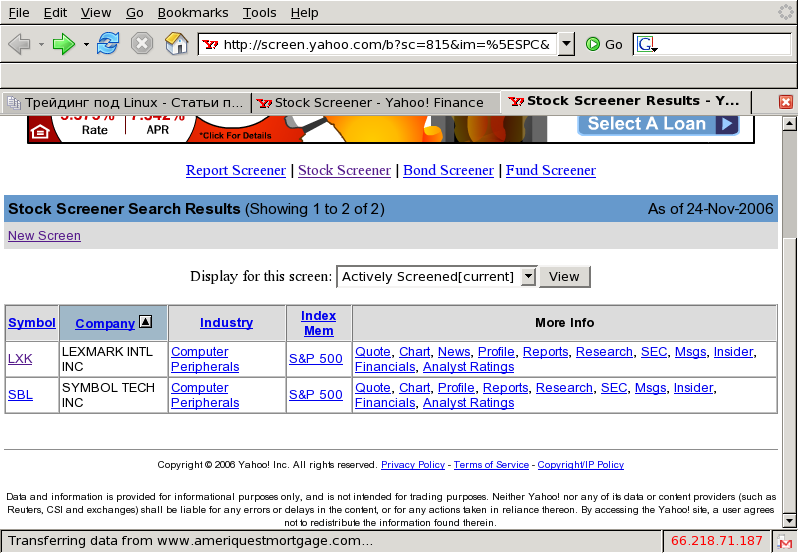Click the SYMBOL TECH INC company cell

[x=113, y=395]
